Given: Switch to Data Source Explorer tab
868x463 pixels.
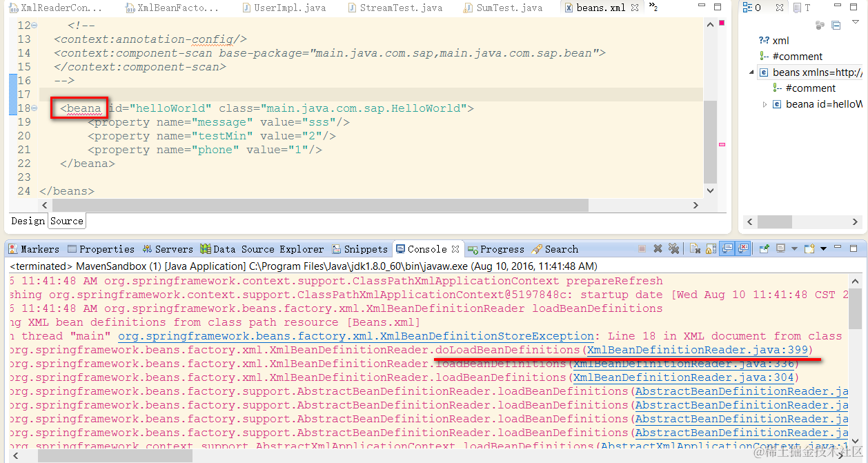Looking at the screenshot, I should click(262, 249).
